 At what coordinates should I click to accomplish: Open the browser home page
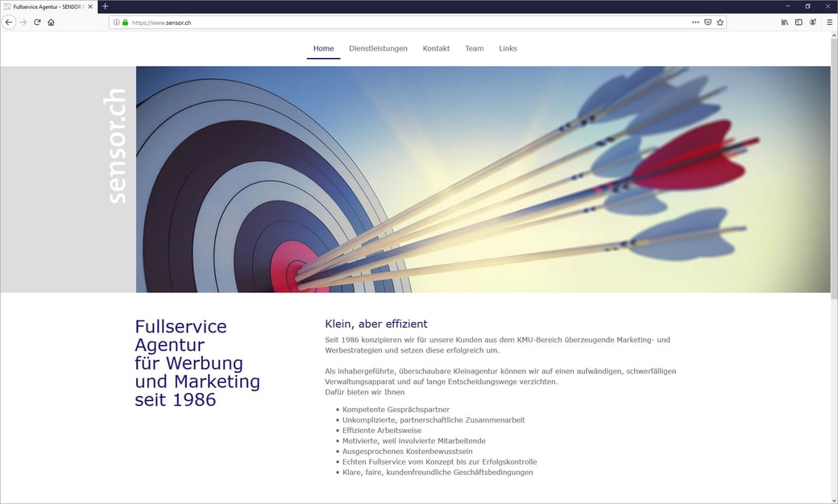(x=52, y=23)
